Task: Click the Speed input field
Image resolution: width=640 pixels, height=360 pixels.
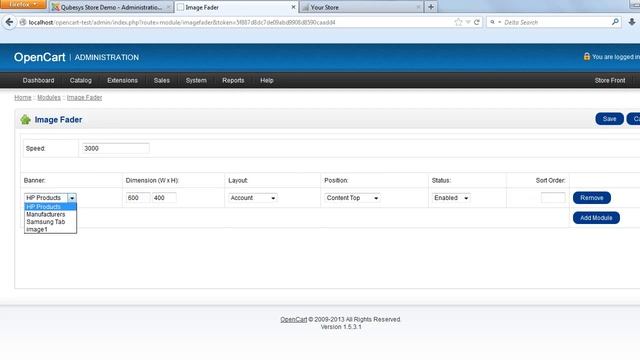Action: [116, 148]
